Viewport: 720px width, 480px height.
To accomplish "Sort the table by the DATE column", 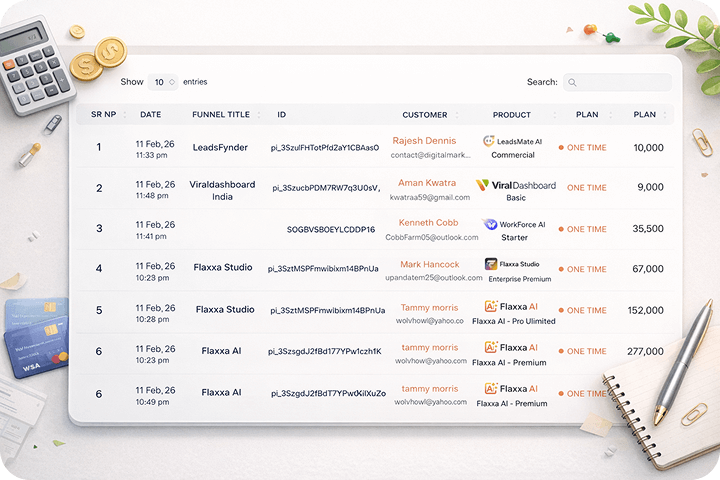I will [151, 115].
